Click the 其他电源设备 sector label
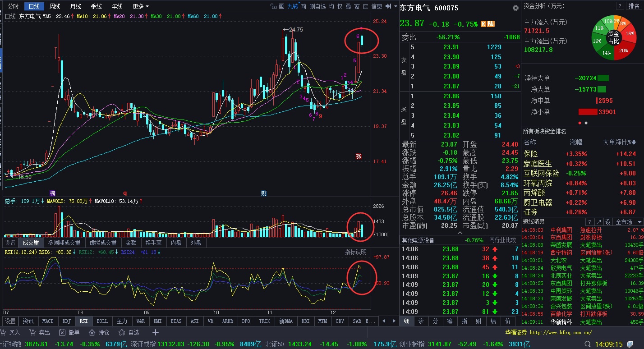 tap(418, 240)
